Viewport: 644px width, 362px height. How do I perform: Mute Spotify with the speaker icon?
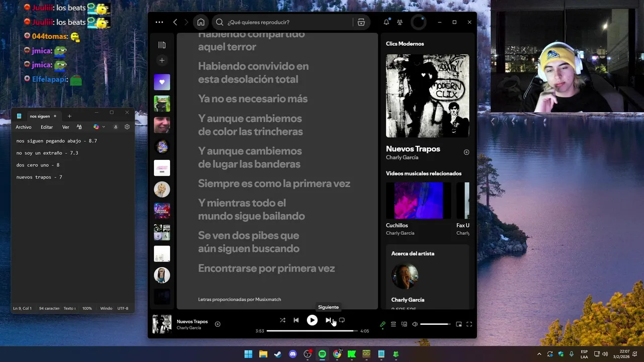(x=415, y=324)
